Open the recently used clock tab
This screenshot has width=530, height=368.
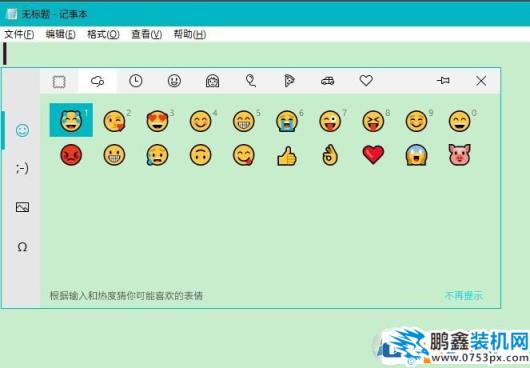click(136, 81)
